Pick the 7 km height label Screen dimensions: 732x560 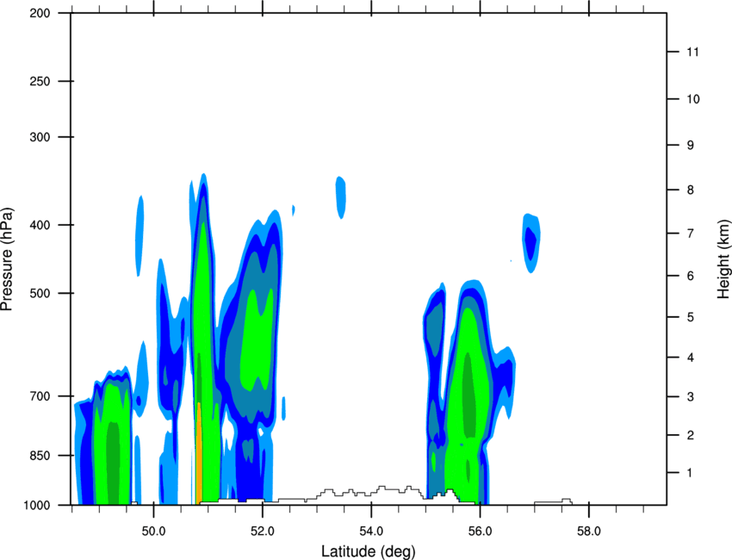point(690,233)
